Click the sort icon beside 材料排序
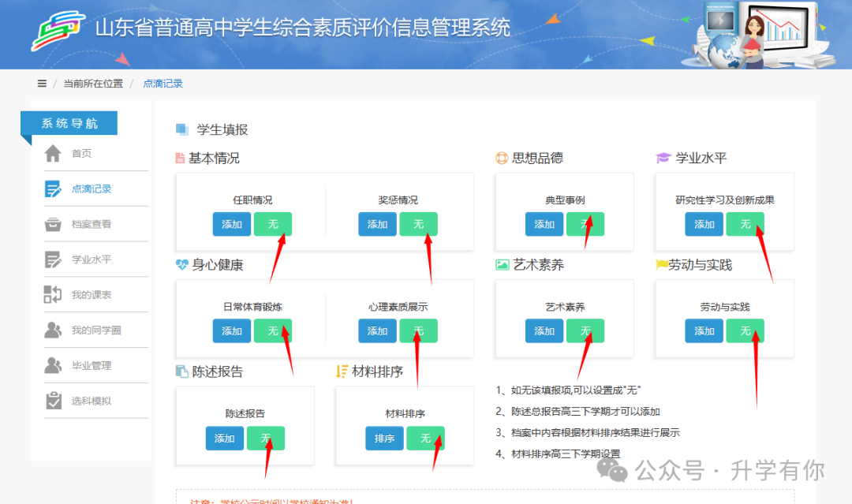Screen dimensions: 852x504 (x=340, y=371)
